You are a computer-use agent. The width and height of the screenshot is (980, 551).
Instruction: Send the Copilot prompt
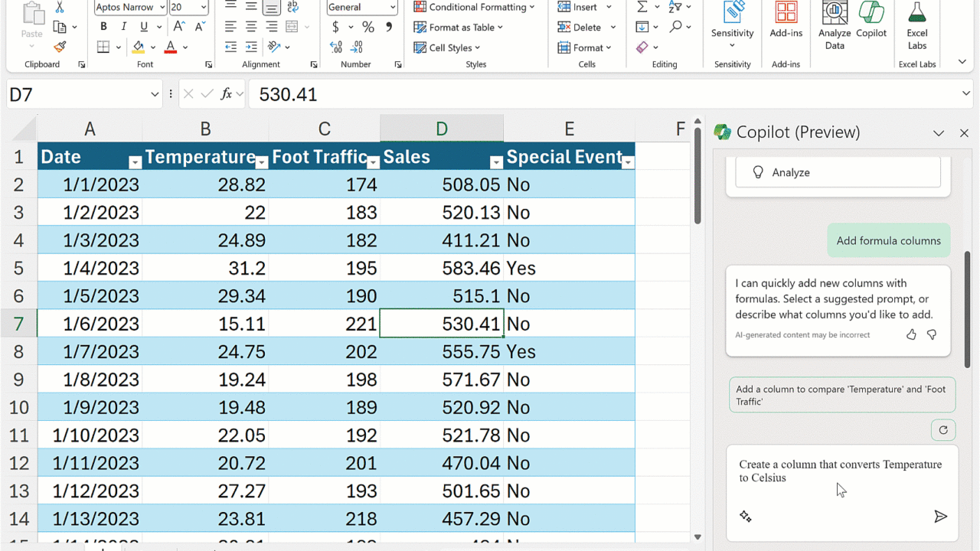coord(940,517)
